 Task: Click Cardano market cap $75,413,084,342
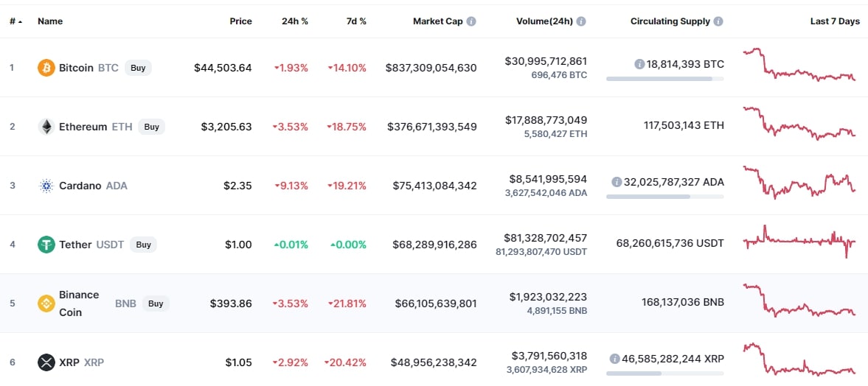tap(434, 186)
